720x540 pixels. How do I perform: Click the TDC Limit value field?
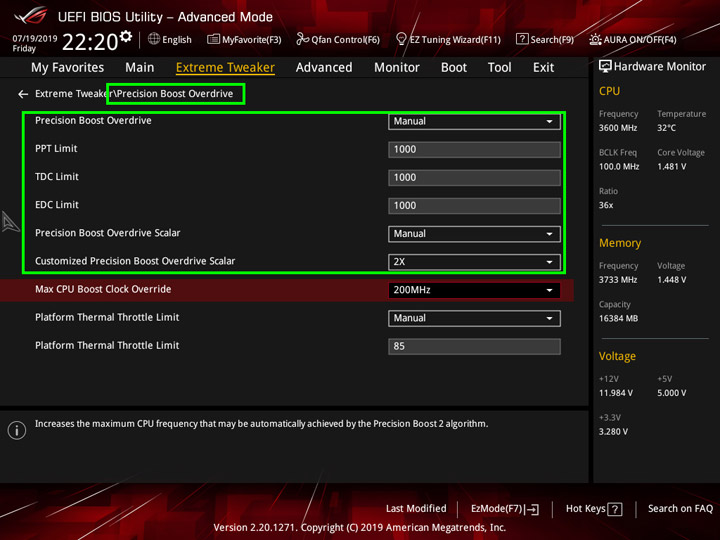(474, 178)
